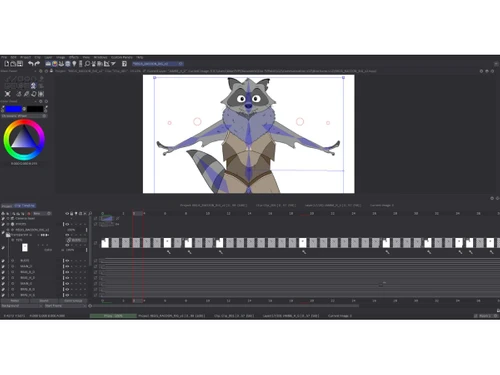
Task: Click the Open Project folder icon
Action: click(x=13, y=63)
